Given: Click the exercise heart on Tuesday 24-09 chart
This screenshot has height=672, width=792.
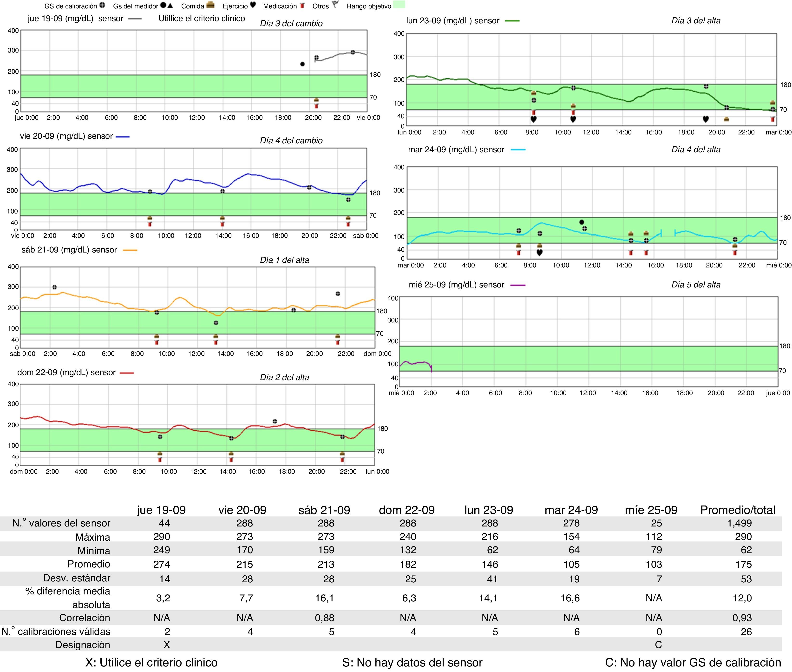Looking at the screenshot, I should [x=539, y=252].
